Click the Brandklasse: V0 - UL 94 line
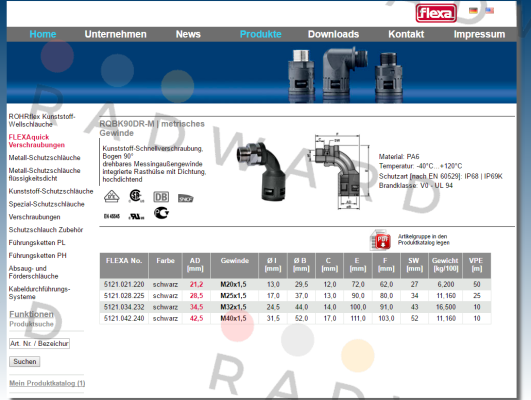 (416, 186)
